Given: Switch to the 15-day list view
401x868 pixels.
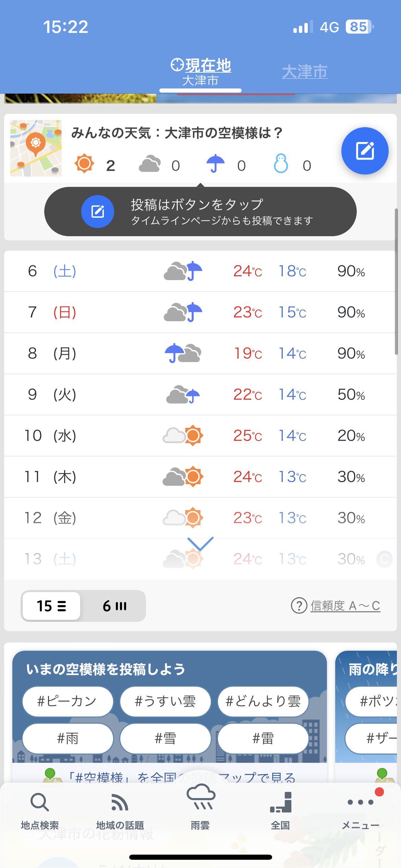Looking at the screenshot, I should (51, 606).
